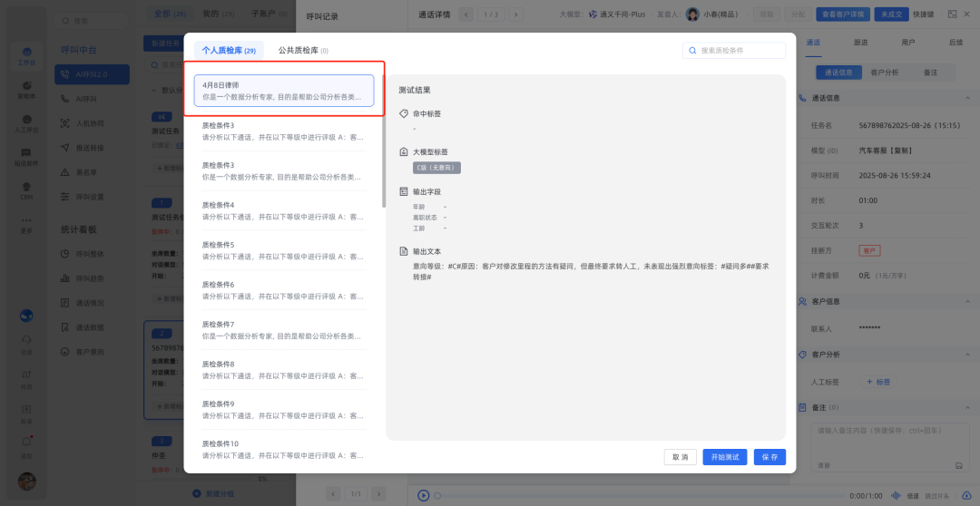980x506 pixels.
Task: Click the fullscreen icon beside 快捷键
Action: (952, 14)
